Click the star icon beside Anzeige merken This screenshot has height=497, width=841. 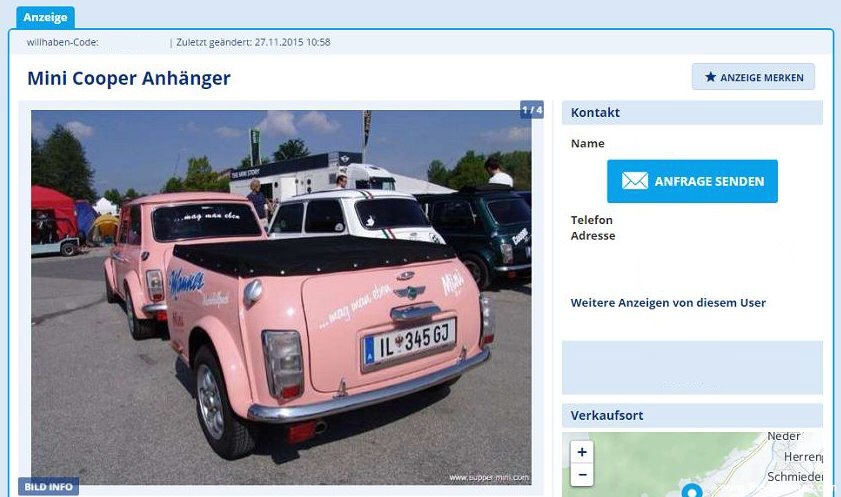711,77
